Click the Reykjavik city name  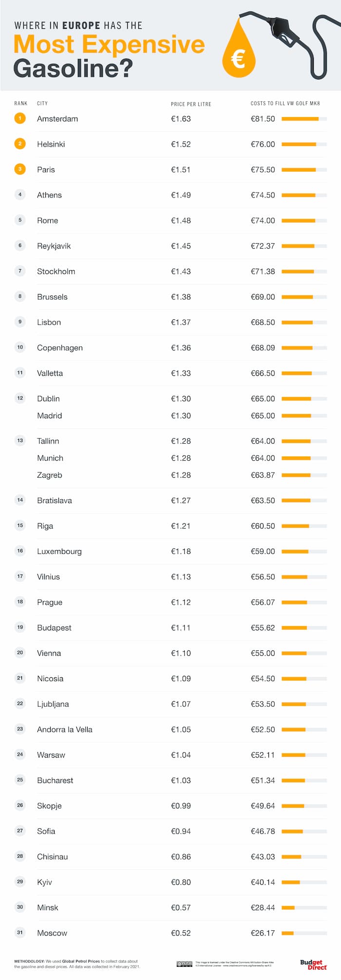coord(54,246)
